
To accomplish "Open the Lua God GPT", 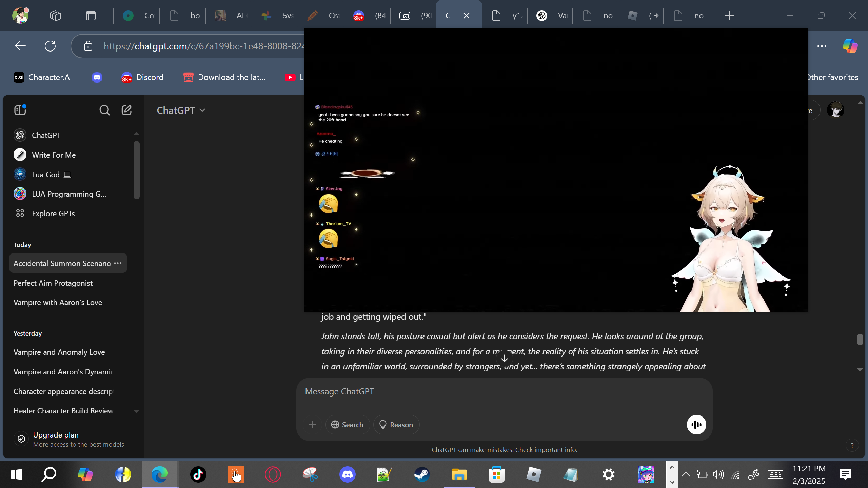I will click(x=71, y=175).
